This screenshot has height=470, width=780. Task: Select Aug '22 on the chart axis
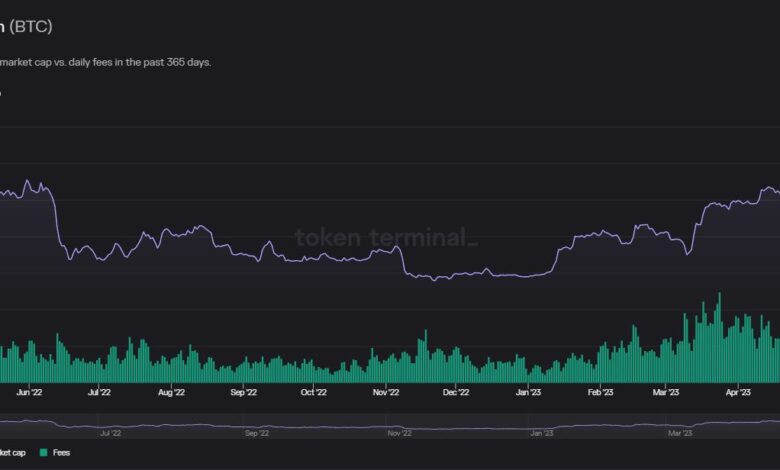coord(171,393)
